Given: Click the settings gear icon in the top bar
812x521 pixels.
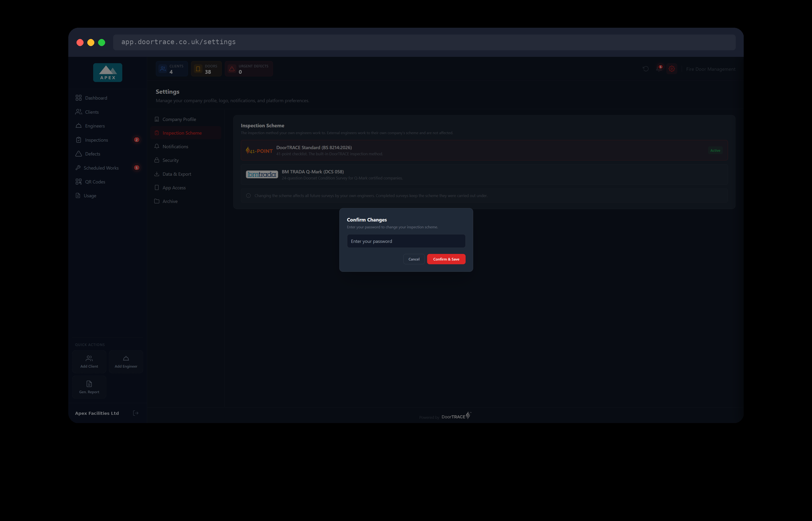Looking at the screenshot, I should tap(672, 69).
